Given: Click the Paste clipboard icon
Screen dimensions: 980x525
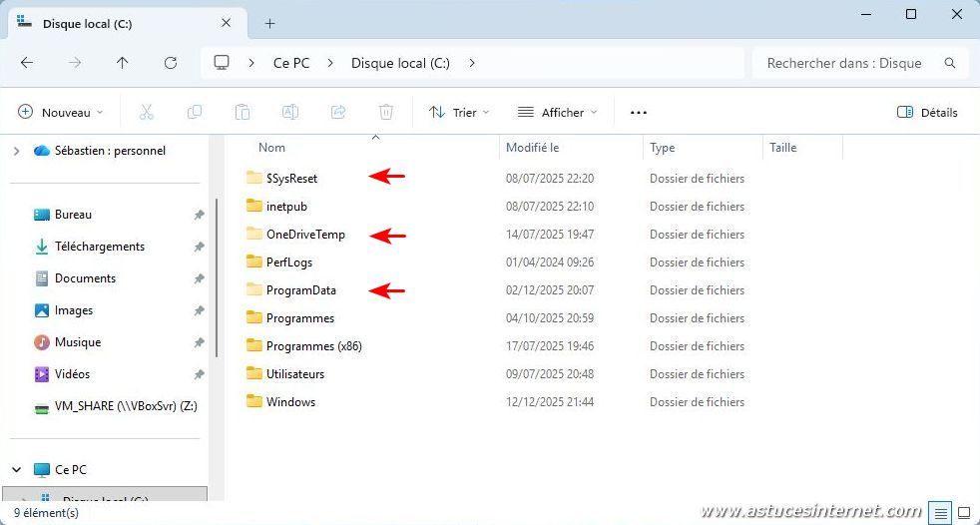Looking at the screenshot, I should click(x=243, y=113).
